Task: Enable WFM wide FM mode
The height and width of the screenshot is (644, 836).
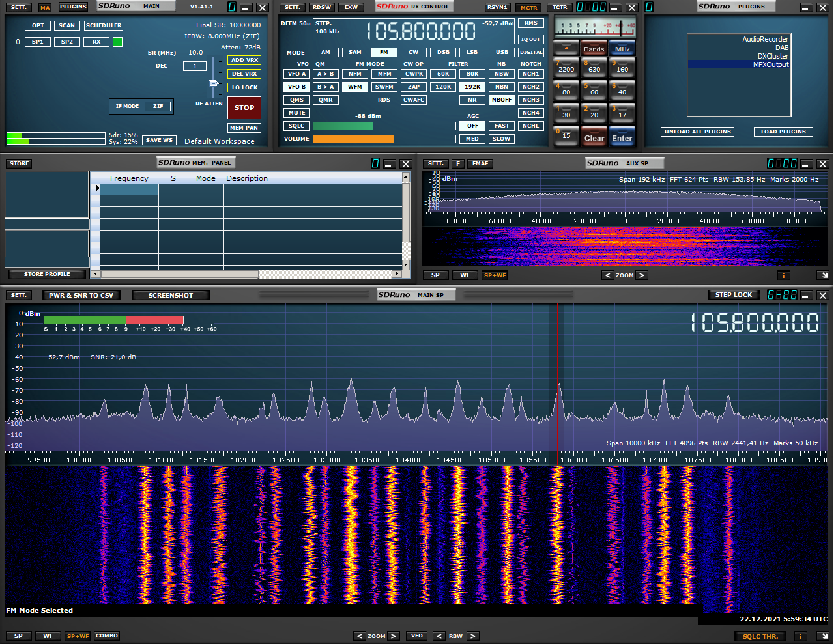Action: pyautogui.click(x=354, y=87)
